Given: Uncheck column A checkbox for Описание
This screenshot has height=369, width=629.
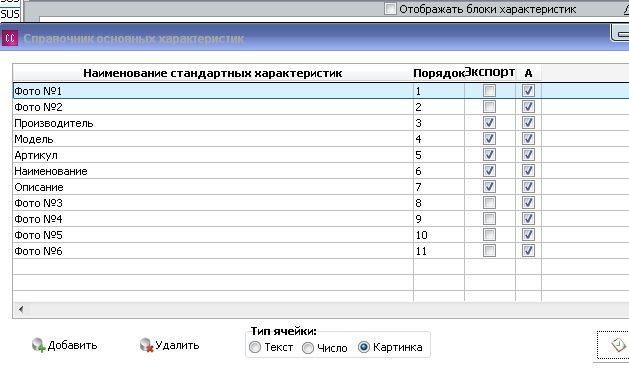Looking at the screenshot, I should (528, 187).
